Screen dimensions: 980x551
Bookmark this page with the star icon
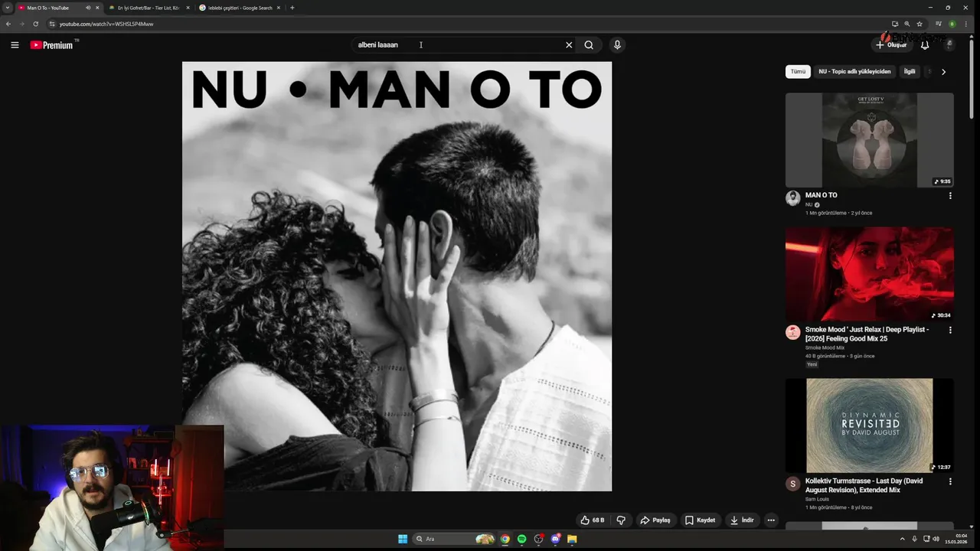[920, 24]
